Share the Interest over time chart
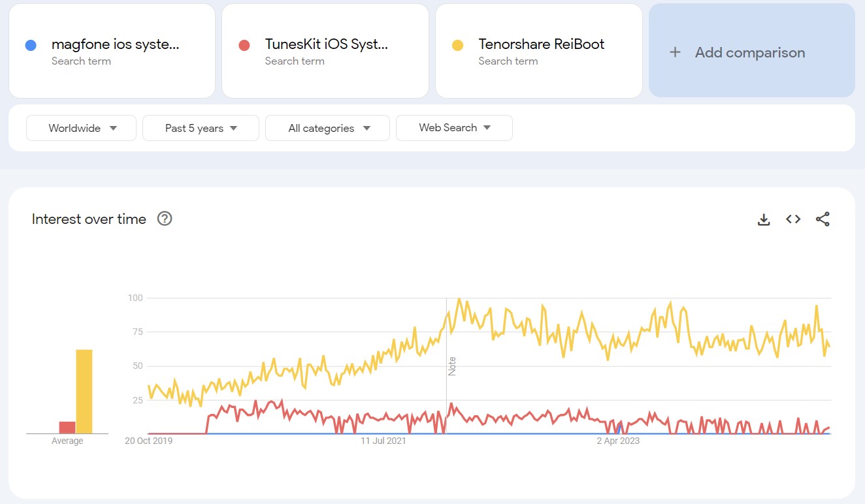865x504 pixels. [x=823, y=219]
